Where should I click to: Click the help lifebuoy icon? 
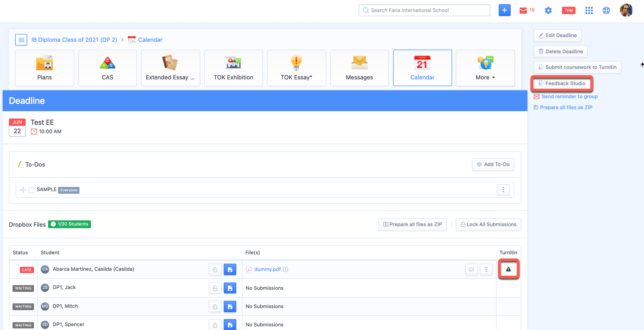606,10
